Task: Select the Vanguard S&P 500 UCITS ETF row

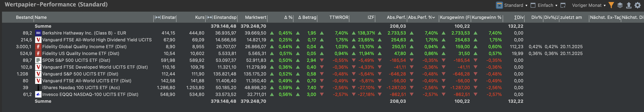Action: click(80, 74)
